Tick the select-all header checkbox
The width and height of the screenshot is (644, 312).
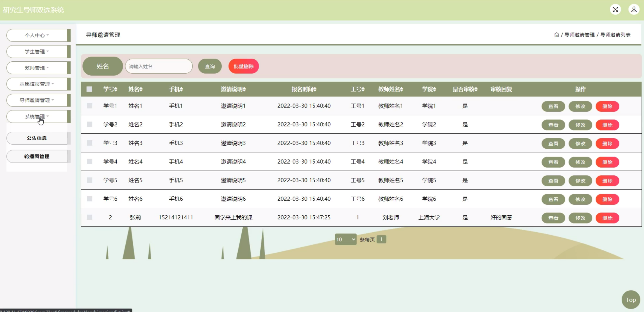click(x=89, y=89)
